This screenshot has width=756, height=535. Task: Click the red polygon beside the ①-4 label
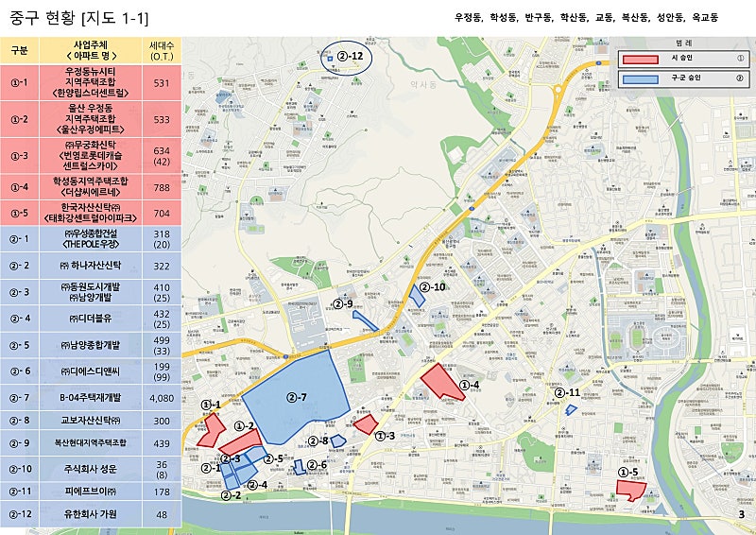click(442, 383)
